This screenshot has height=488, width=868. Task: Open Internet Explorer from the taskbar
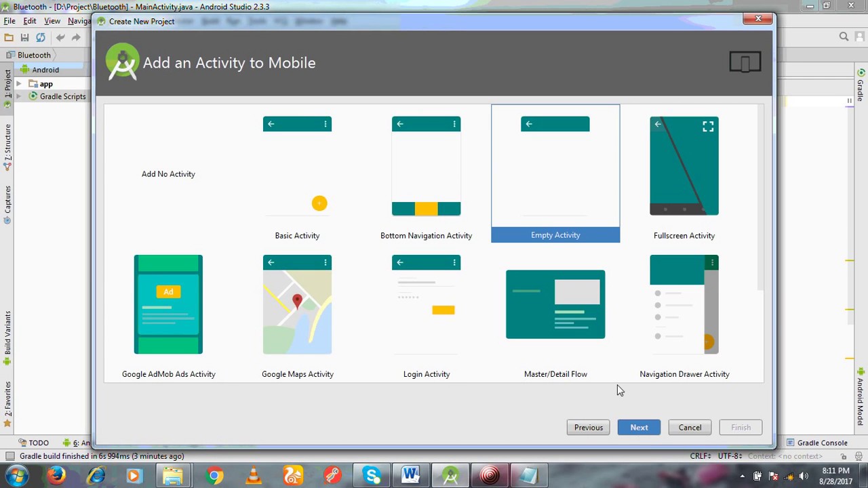pyautogui.click(x=96, y=476)
